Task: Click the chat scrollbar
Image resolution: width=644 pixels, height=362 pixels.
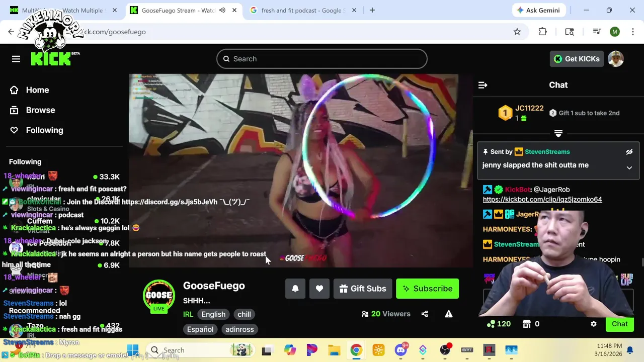Action: tap(642, 261)
